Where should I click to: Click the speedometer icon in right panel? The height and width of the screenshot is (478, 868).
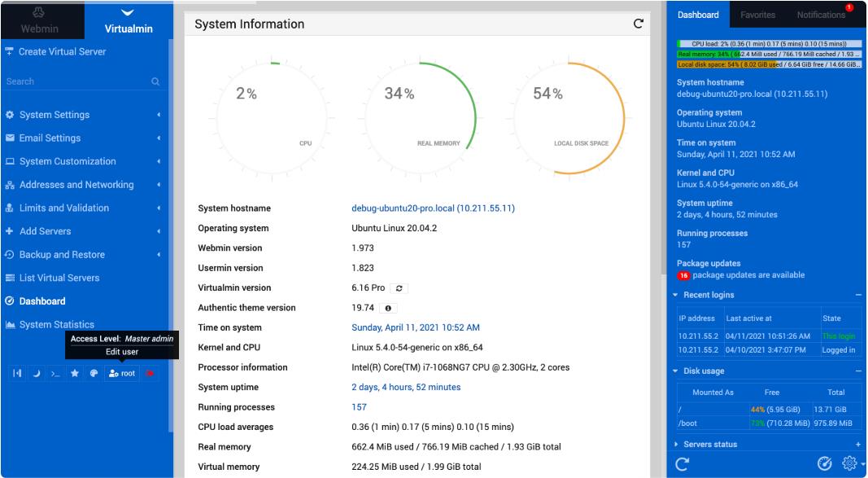click(x=824, y=463)
